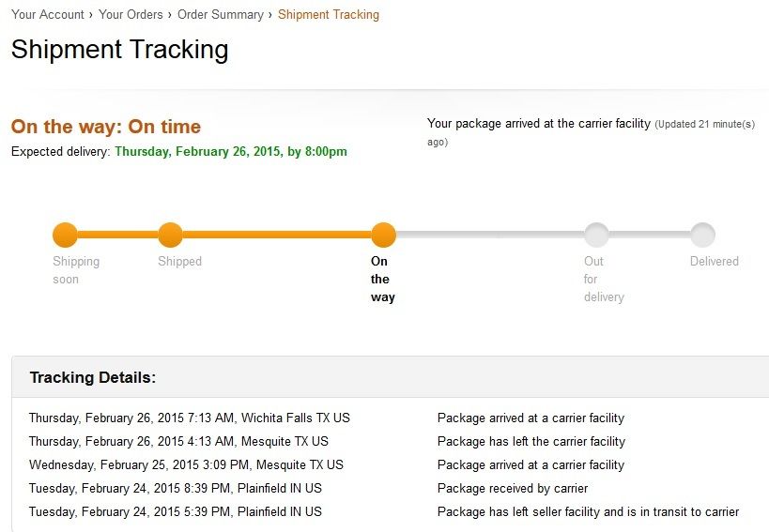The width and height of the screenshot is (769, 532).
Task: Click the expected delivery date text
Action: point(231,152)
